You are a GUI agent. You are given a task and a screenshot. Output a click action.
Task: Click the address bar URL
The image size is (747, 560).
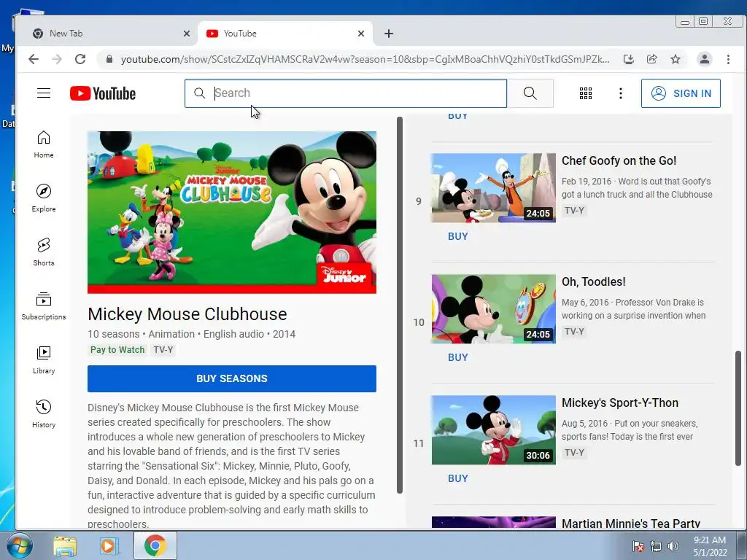pyautogui.click(x=365, y=59)
